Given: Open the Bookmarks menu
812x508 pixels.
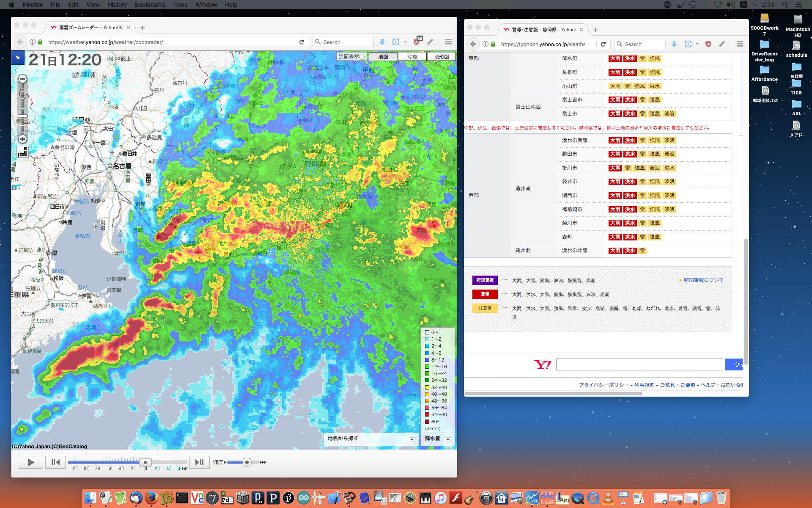Looking at the screenshot, I should coord(150,5).
